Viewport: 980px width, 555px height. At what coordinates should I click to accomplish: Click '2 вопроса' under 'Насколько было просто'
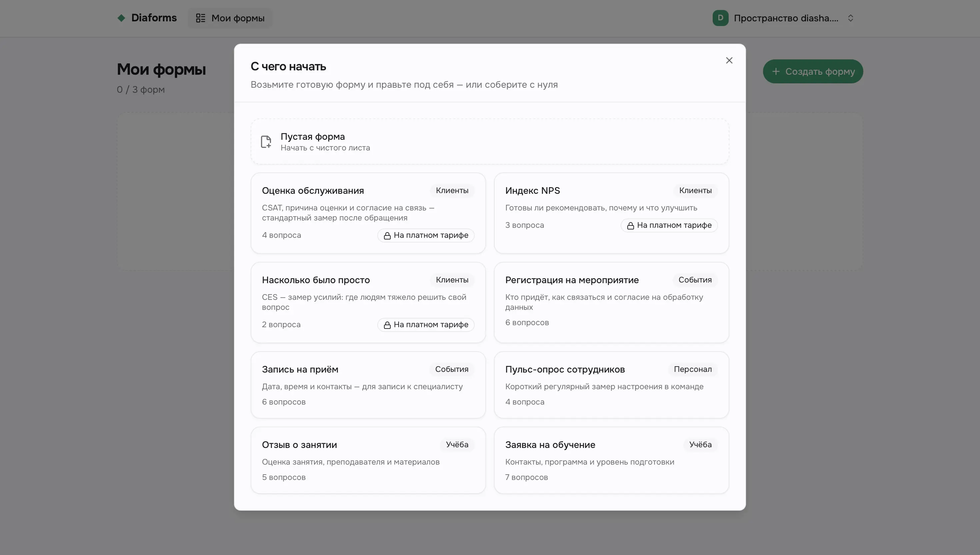tap(281, 325)
